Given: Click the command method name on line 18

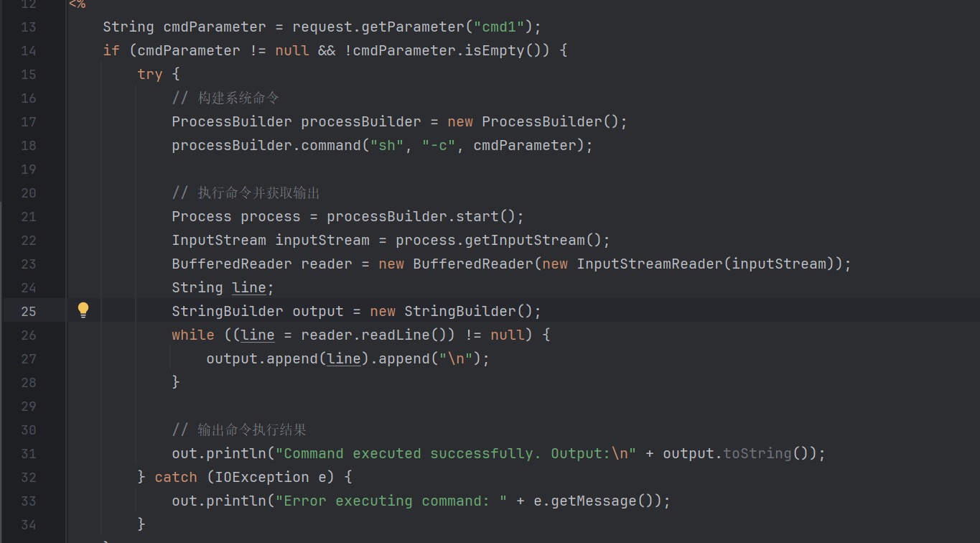Looking at the screenshot, I should pyautogui.click(x=331, y=146).
